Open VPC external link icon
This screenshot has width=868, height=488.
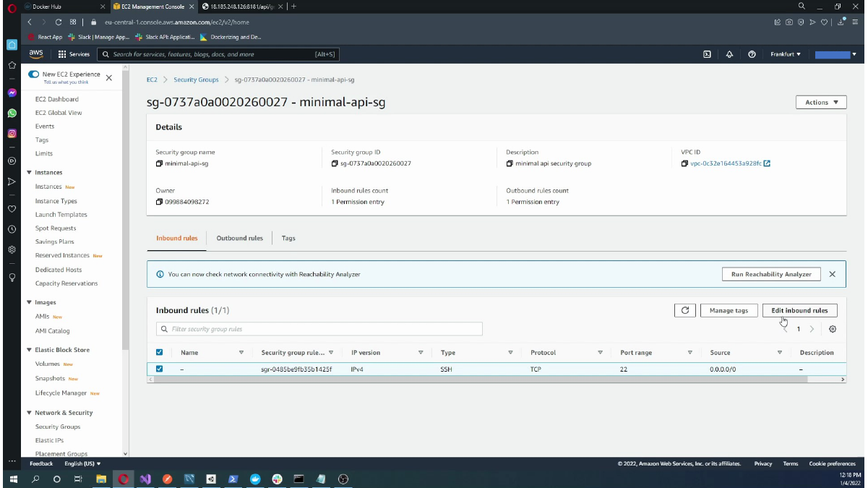tap(767, 163)
